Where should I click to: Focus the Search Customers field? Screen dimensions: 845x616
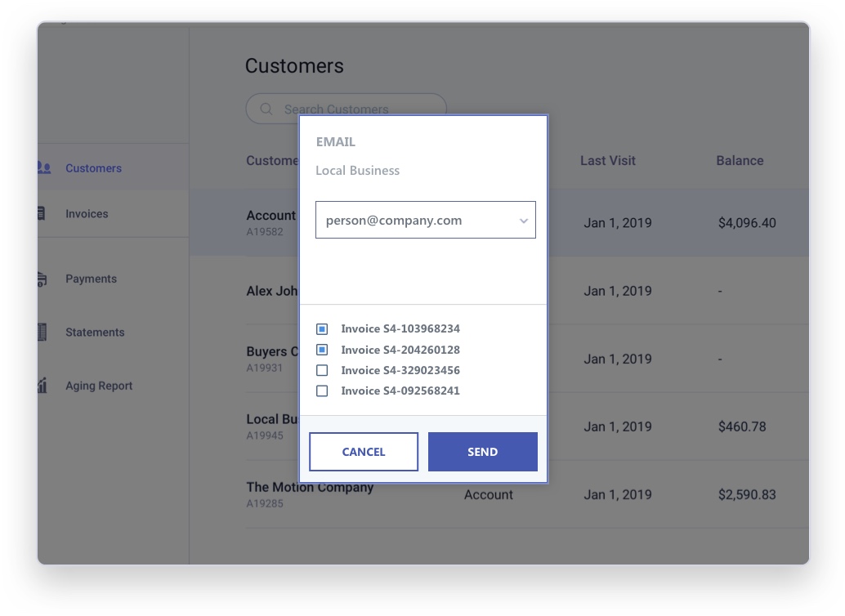346,109
